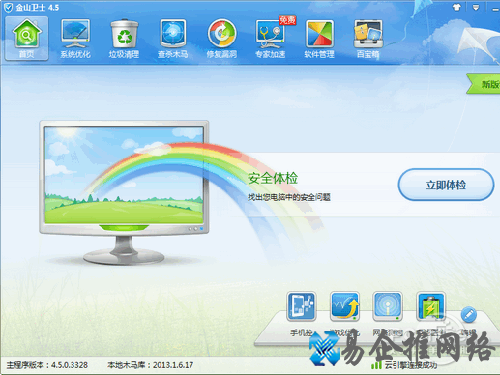This screenshot has width=500, height=375.
Task: Click the 新版 green ribbon banner
Action: tap(484, 84)
